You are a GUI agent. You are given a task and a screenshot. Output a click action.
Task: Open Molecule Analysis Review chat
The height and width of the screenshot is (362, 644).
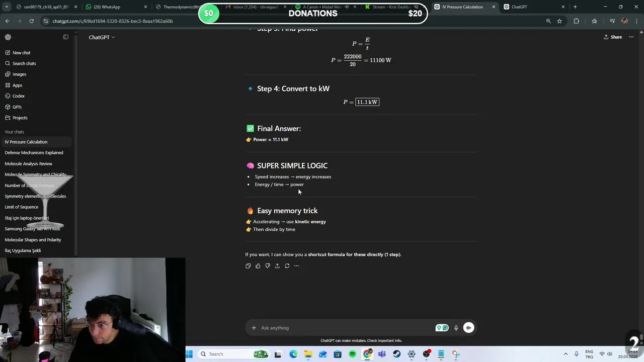(29, 164)
